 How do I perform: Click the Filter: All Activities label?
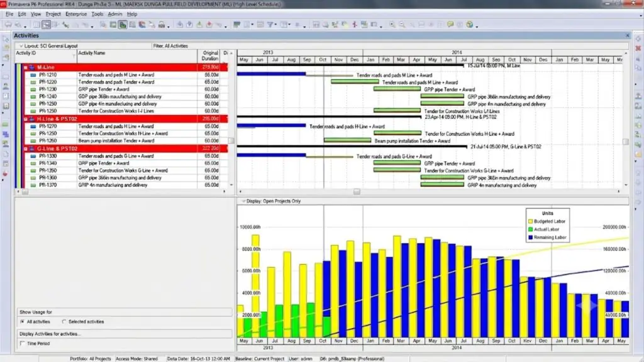point(170,46)
